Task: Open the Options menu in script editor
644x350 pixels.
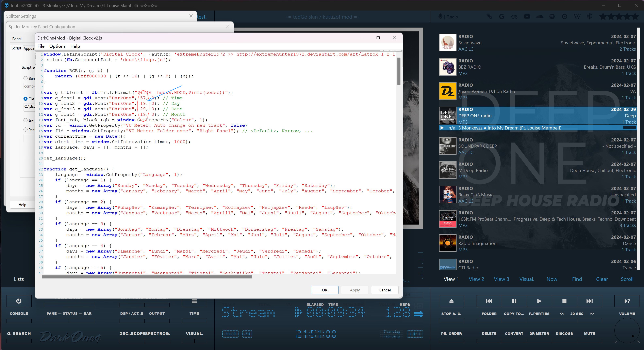Action: point(57,46)
